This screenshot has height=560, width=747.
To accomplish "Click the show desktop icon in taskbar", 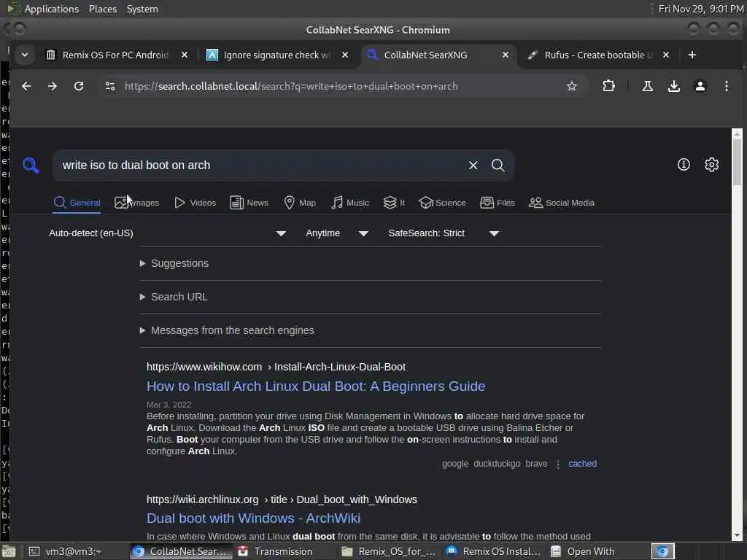I will 9,551.
